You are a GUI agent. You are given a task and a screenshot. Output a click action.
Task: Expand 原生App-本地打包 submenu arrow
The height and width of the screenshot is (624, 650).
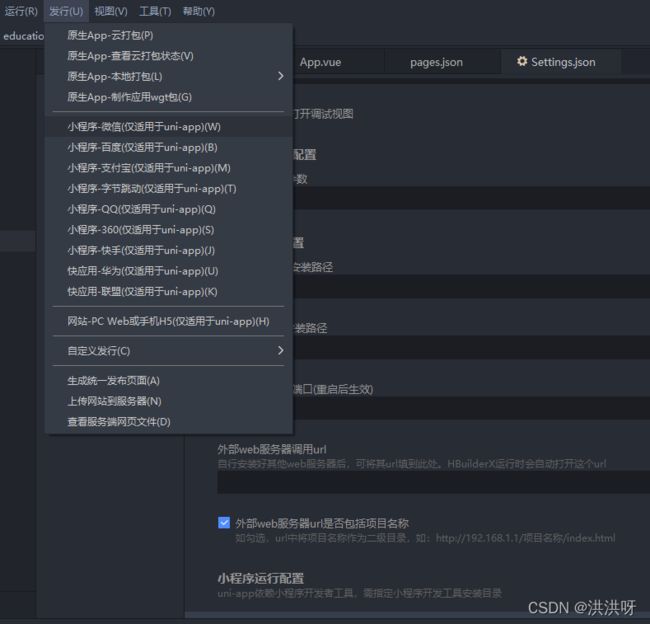pos(281,76)
